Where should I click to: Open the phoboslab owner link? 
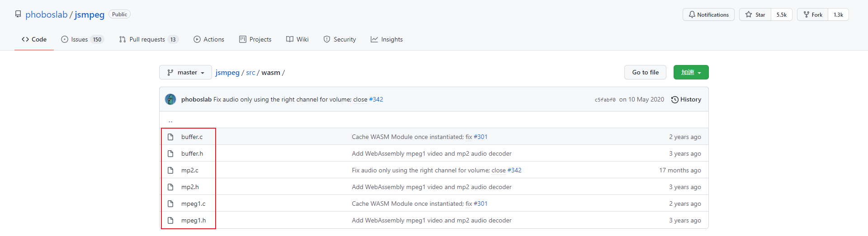point(46,14)
